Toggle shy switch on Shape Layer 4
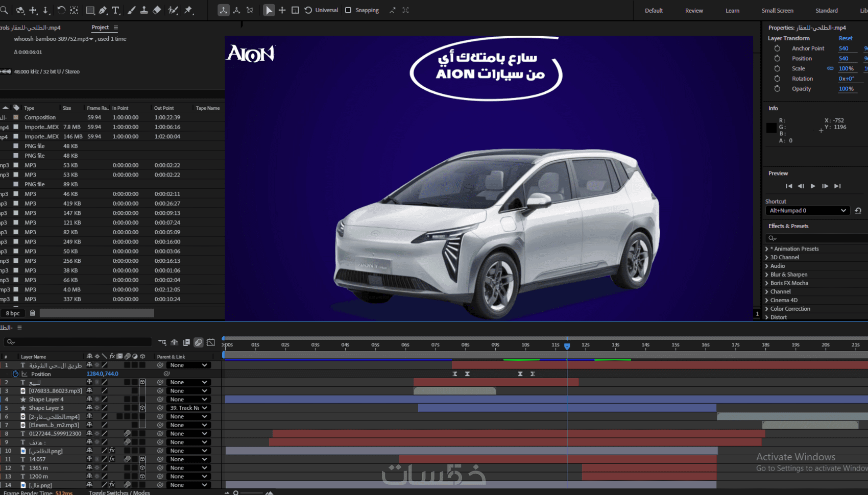This screenshot has width=868, height=495. point(89,399)
